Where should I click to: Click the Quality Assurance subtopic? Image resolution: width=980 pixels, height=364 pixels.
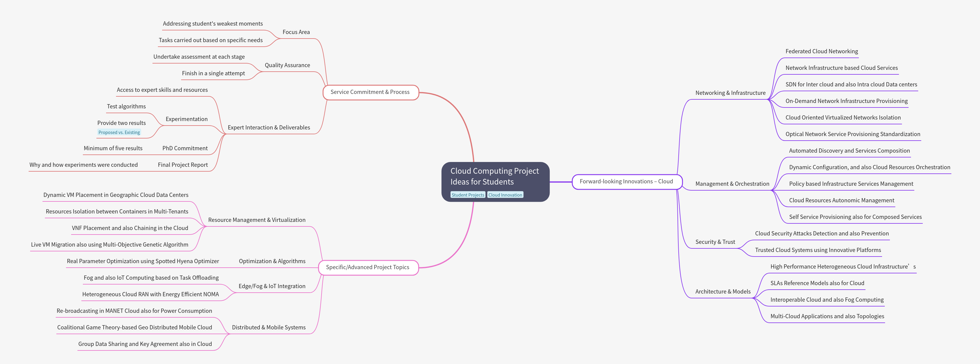coord(287,65)
